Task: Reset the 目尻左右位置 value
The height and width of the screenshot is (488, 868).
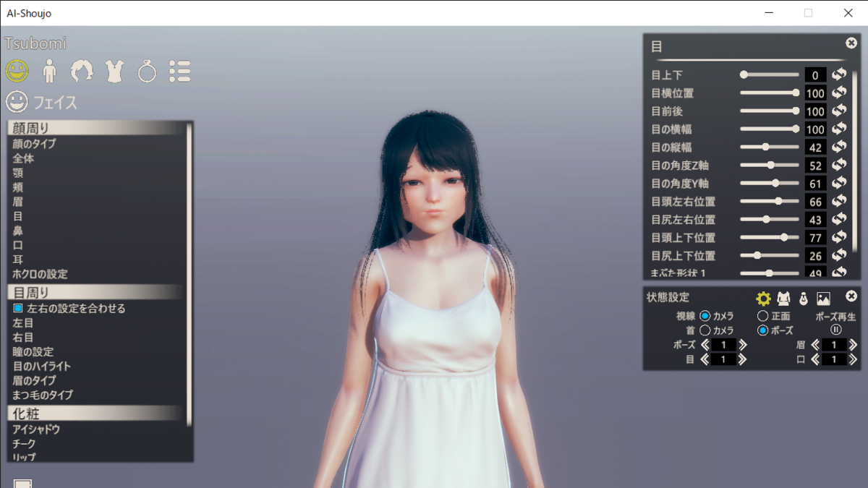Action: click(839, 219)
